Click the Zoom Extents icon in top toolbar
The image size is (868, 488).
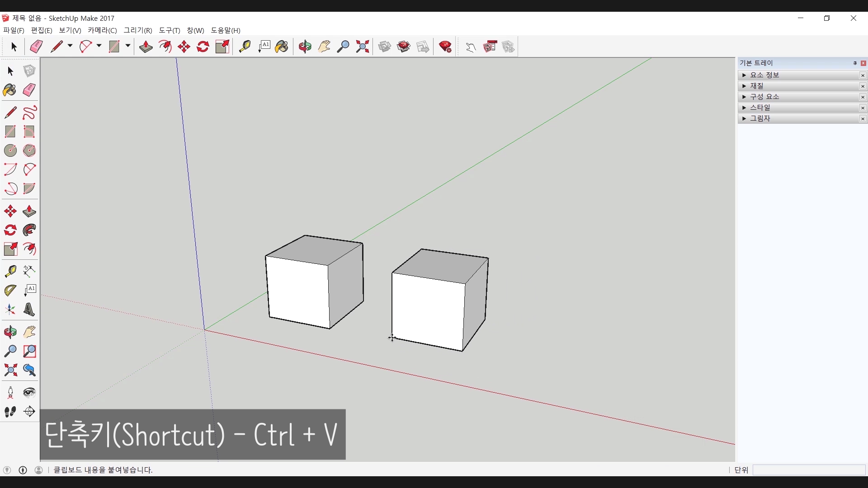(x=362, y=47)
